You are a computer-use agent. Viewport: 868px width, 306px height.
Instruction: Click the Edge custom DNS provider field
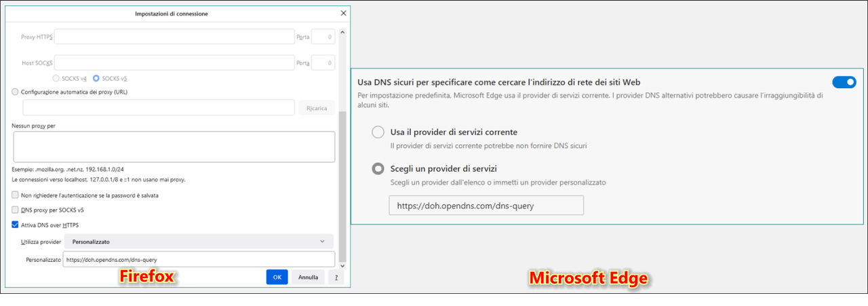point(486,206)
